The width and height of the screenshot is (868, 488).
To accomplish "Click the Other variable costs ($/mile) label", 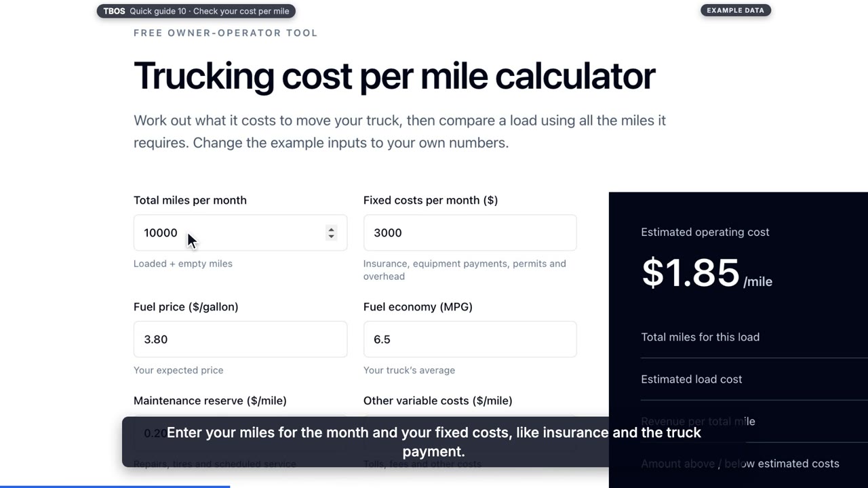I will tap(438, 401).
